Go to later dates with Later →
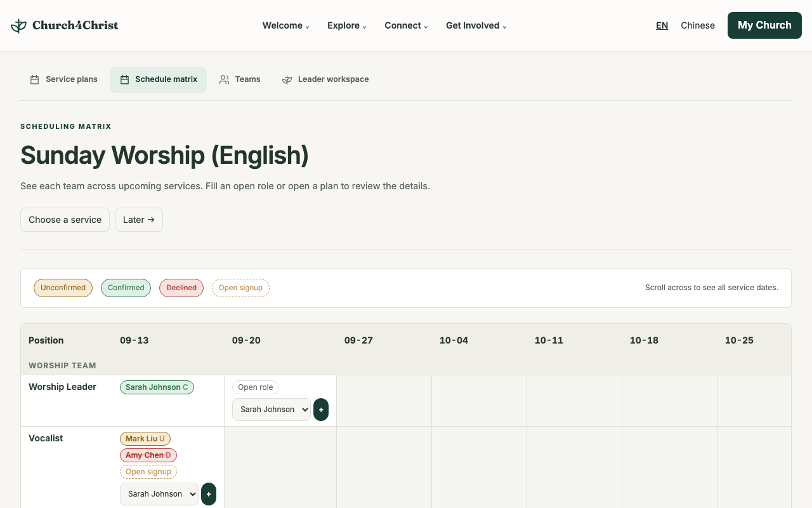Viewport: 812px width, 508px height. pyautogui.click(x=139, y=220)
